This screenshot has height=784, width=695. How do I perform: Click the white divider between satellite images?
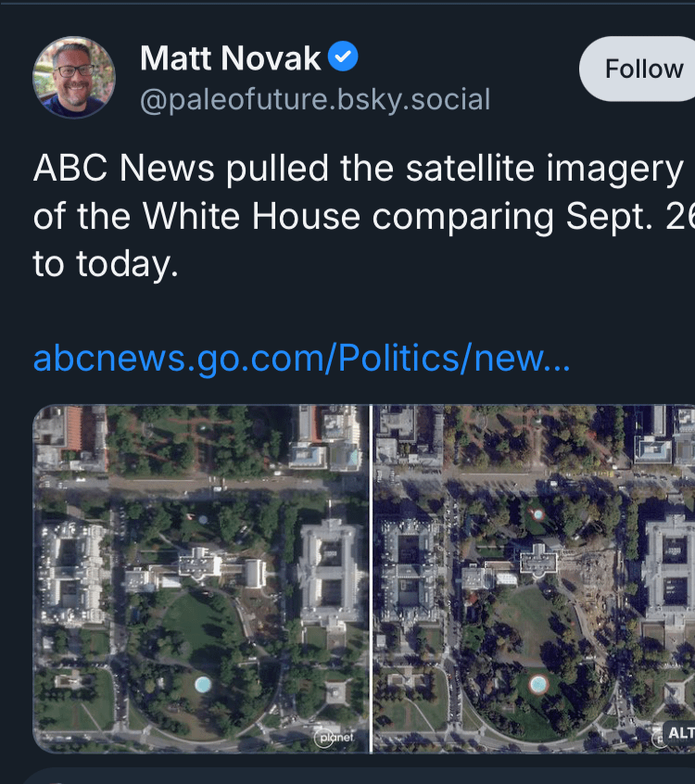point(371,578)
